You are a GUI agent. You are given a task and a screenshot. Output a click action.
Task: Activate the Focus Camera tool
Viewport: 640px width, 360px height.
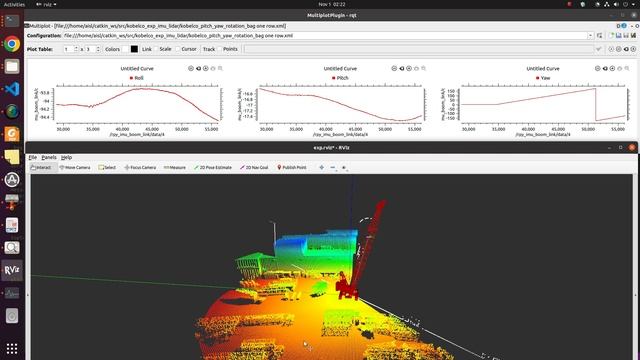[x=140, y=167]
